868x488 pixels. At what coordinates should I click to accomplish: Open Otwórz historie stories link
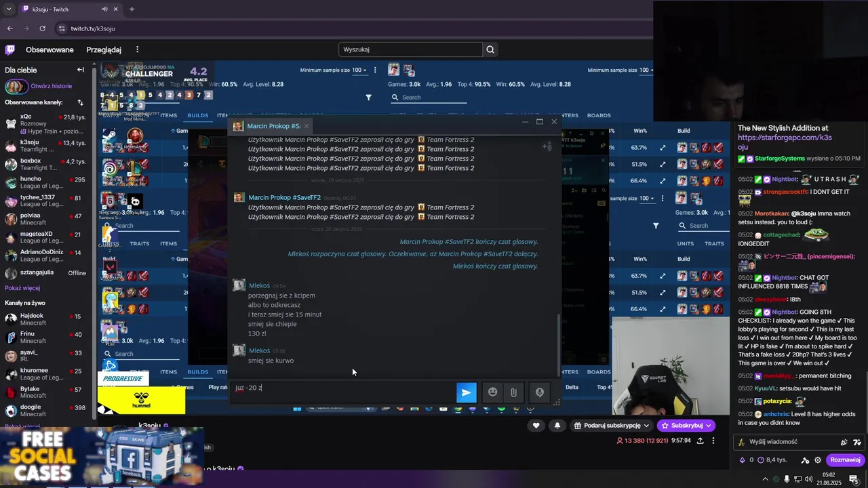51,86
